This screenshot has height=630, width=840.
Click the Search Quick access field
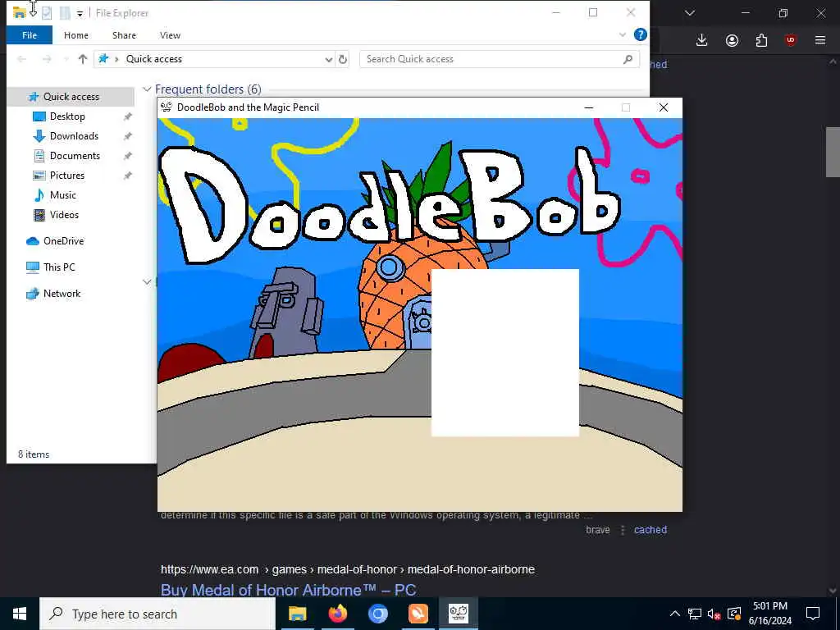tap(500, 59)
